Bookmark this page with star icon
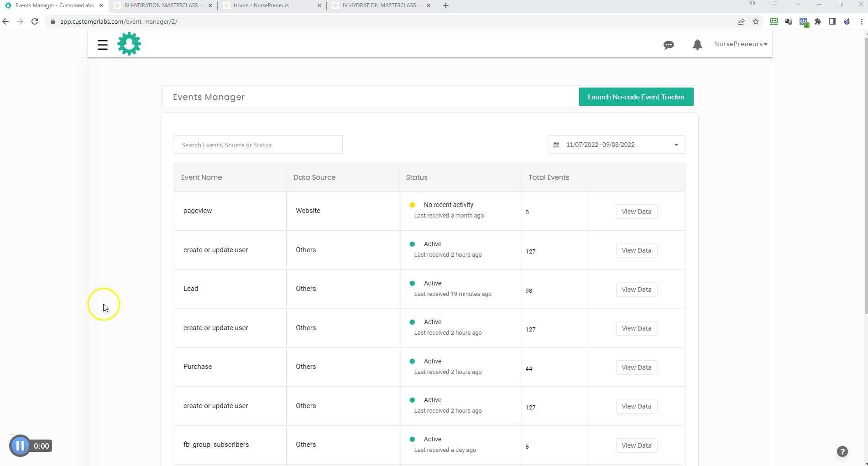This screenshot has width=868, height=466. pyautogui.click(x=756, y=21)
